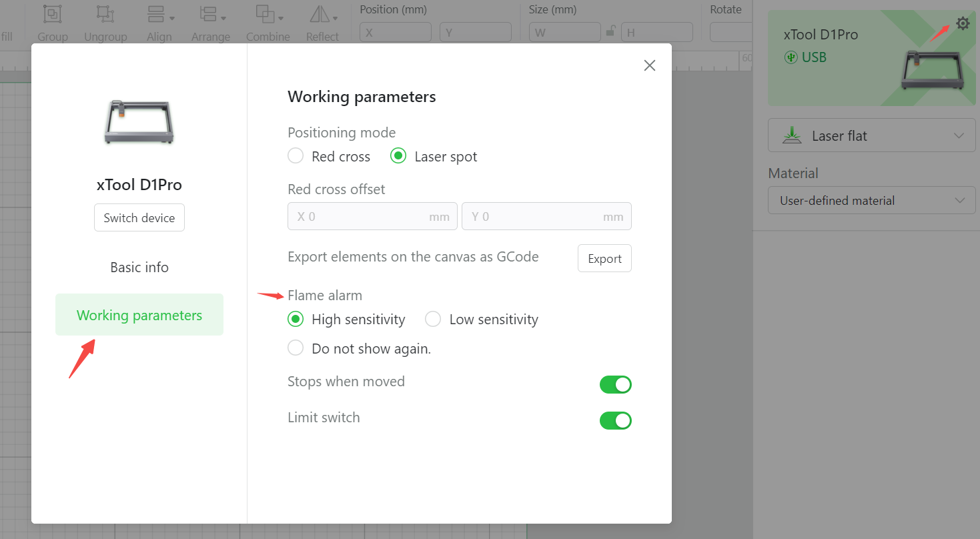Click the Position X input field

(396, 32)
